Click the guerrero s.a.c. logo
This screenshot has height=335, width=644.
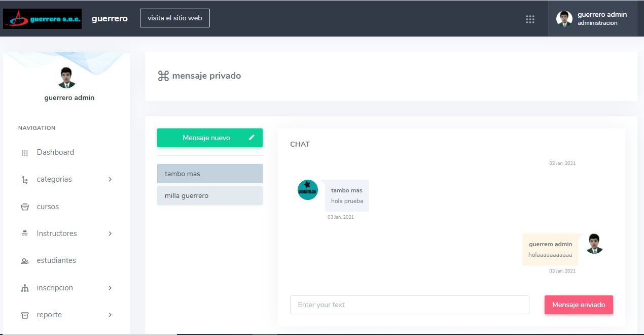tap(42, 19)
